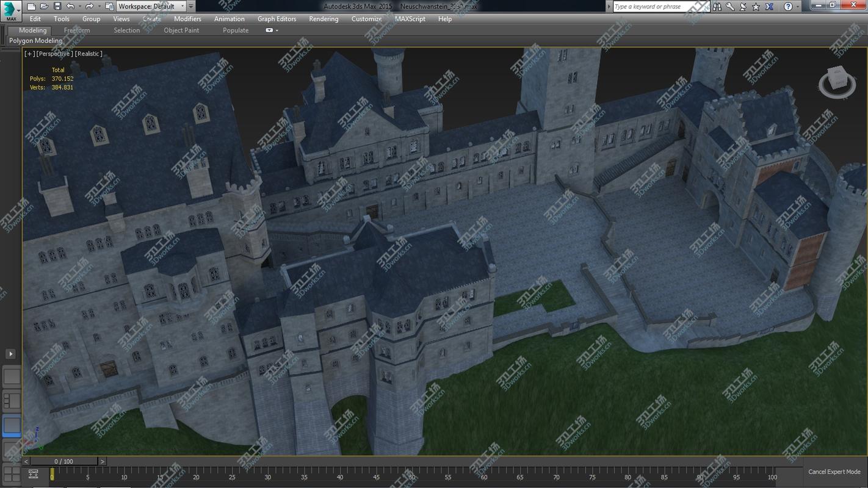Open the Help dropdown arrow
Image resolution: width=868 pixels, height=488 pixels.
798,7
